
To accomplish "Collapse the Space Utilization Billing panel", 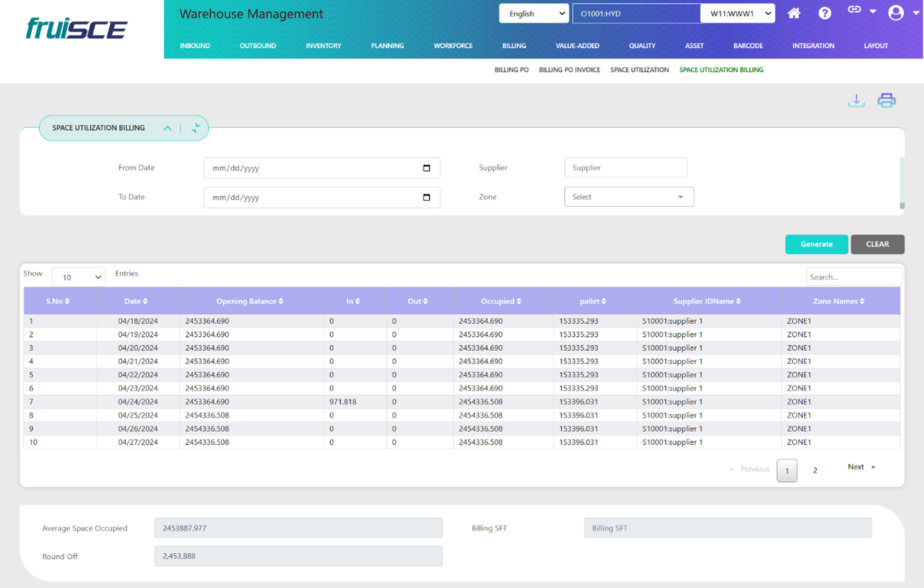I will point(168,128).
